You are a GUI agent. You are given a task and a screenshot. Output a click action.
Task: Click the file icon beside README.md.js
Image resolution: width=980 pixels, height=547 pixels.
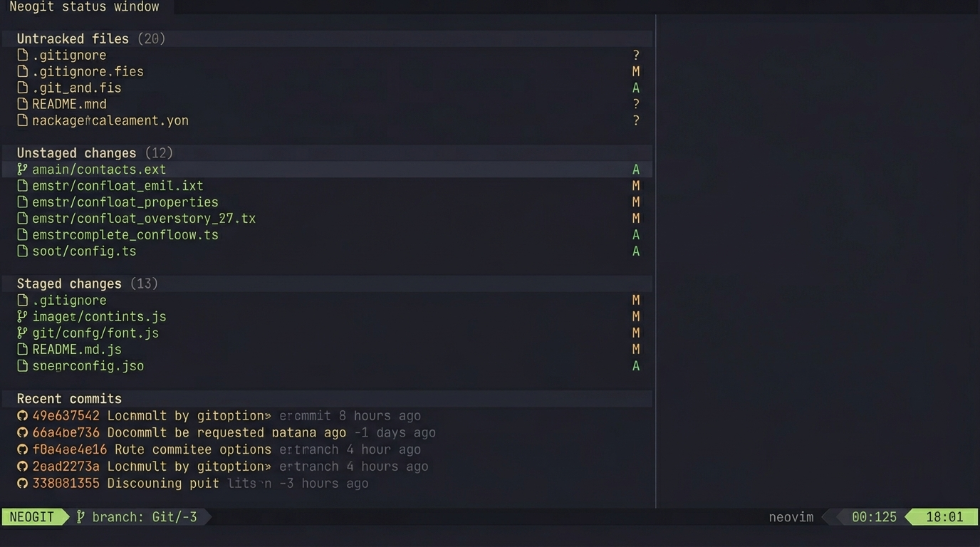[x=22, y=349]
